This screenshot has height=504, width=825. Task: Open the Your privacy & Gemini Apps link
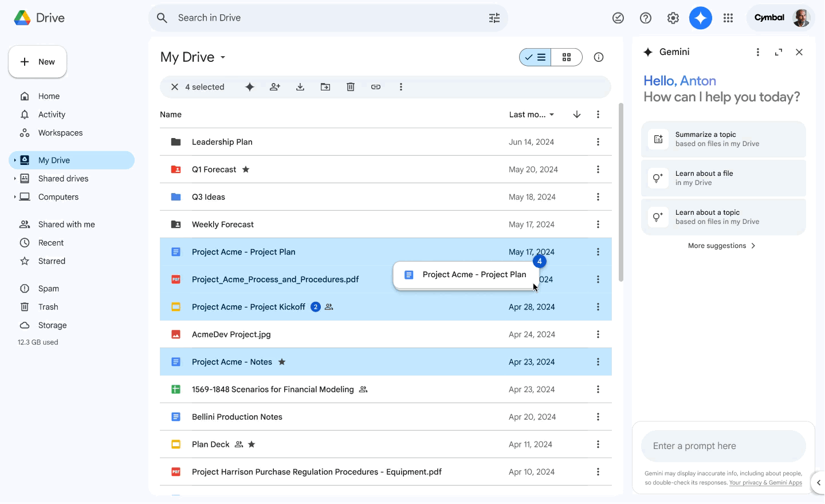(765, 483)
